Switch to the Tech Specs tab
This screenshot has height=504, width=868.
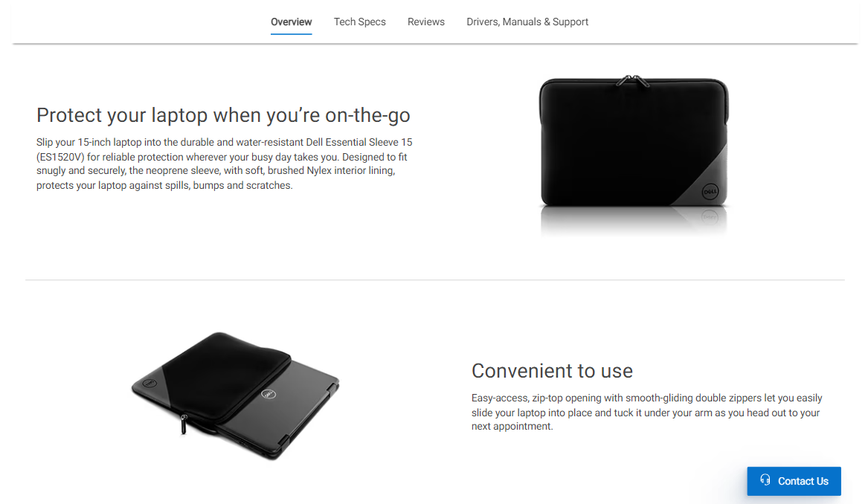(x=360, y=22)
